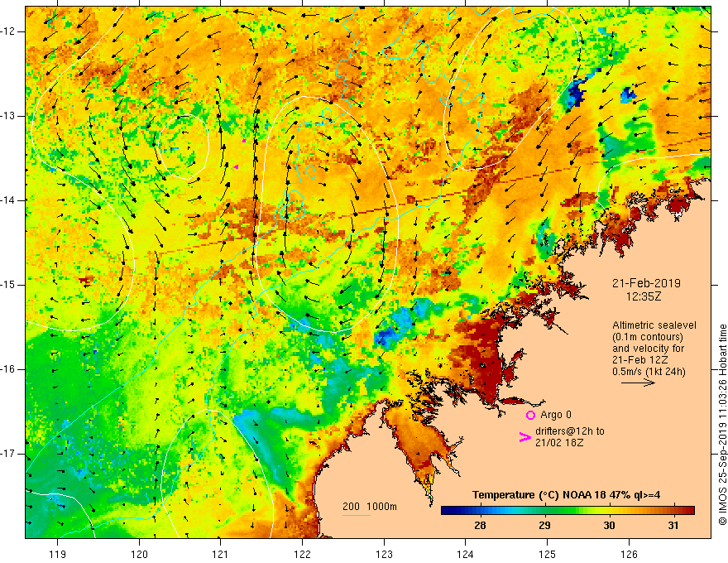Click the 'drifters@12h to' legend label

[570, 431]
